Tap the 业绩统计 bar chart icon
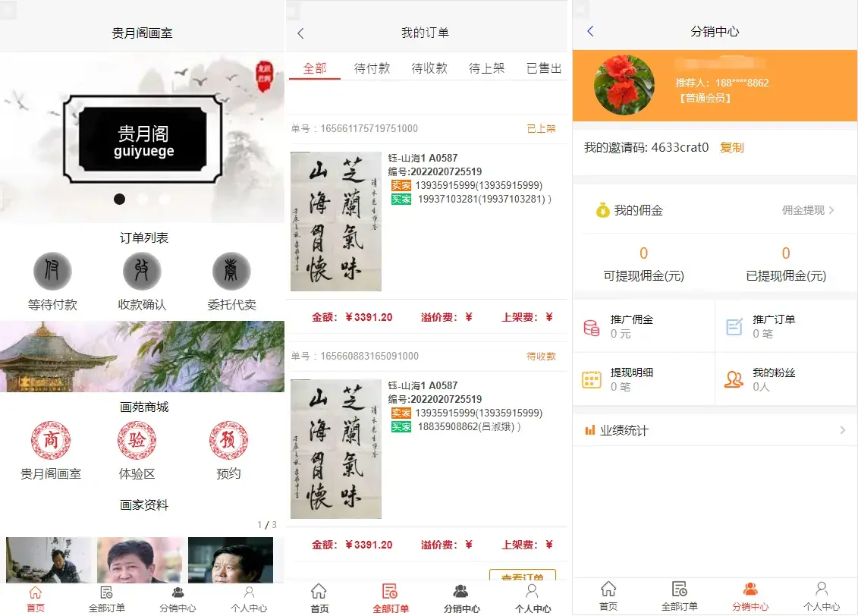Viewport: 858px width, 616px height. click(589, 431)
